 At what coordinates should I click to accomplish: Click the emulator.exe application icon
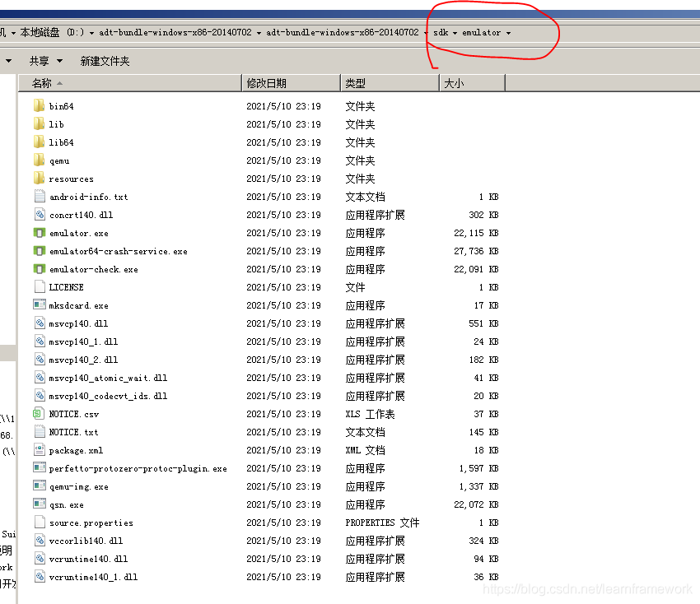40,232
